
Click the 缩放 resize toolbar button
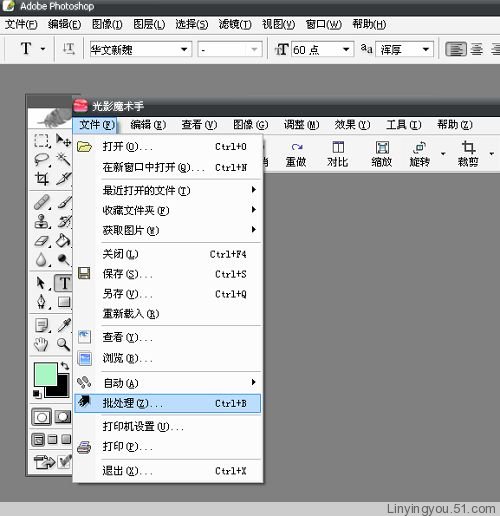point(382,155)
